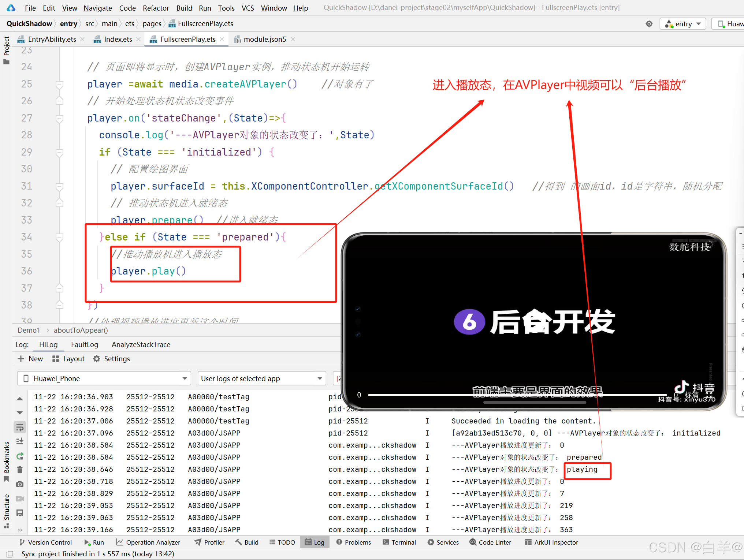
Task: Open the TODO tool window
Action: tap(282, 542)
